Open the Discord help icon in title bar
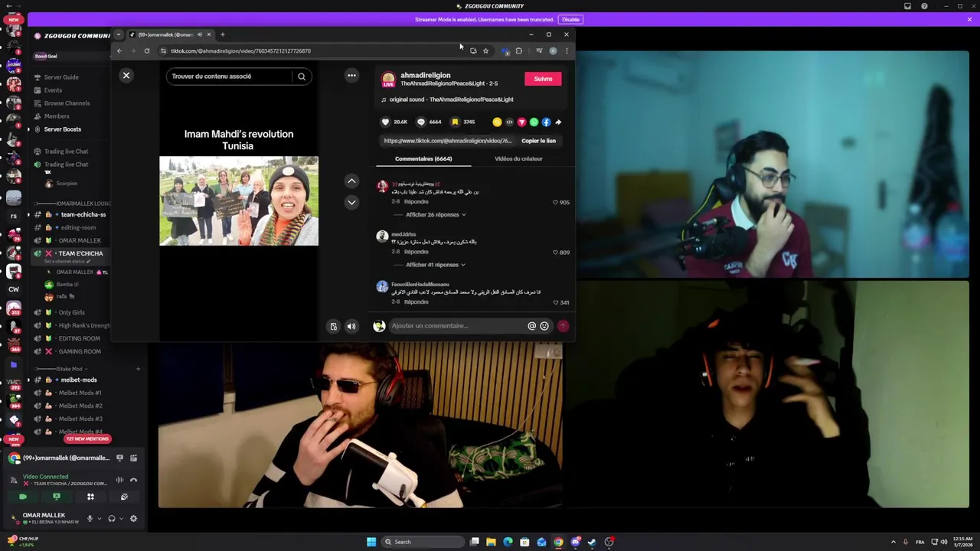Viewport: 980px width, 551px height. point(924,6)
